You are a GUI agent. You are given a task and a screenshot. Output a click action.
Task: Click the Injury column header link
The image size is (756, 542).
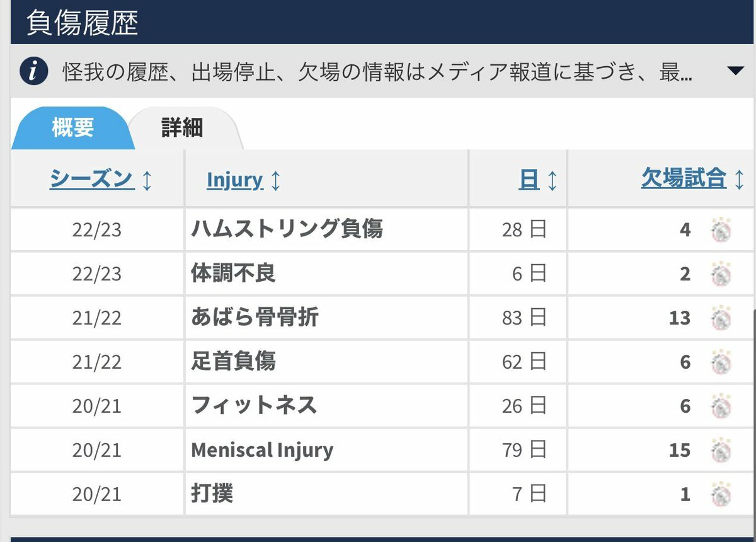pyautogui.click(x=234, y=180)
